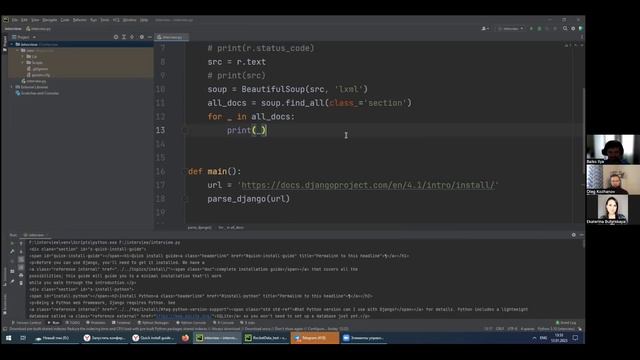640x360 pixels.
Task: Open the Edit menu
Action: coord(24,20)
